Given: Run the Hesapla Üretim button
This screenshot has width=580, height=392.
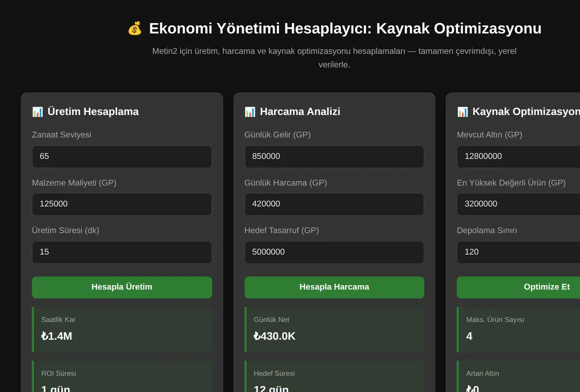Looking at the screenshot, I should click(122, 287).
